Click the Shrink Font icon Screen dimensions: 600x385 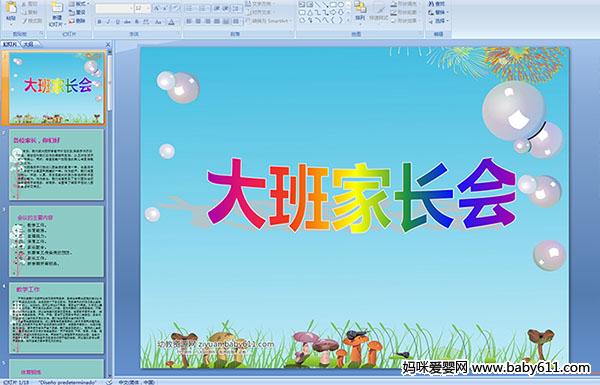pos(166,8)
